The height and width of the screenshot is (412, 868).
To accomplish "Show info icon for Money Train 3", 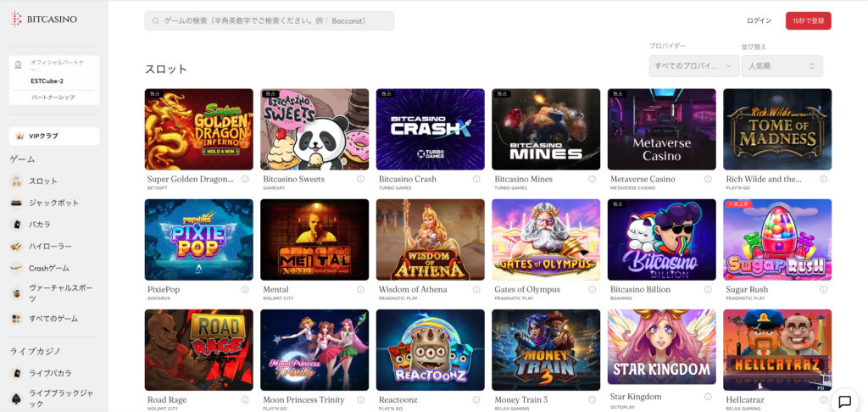I will (x=592, y=399).
